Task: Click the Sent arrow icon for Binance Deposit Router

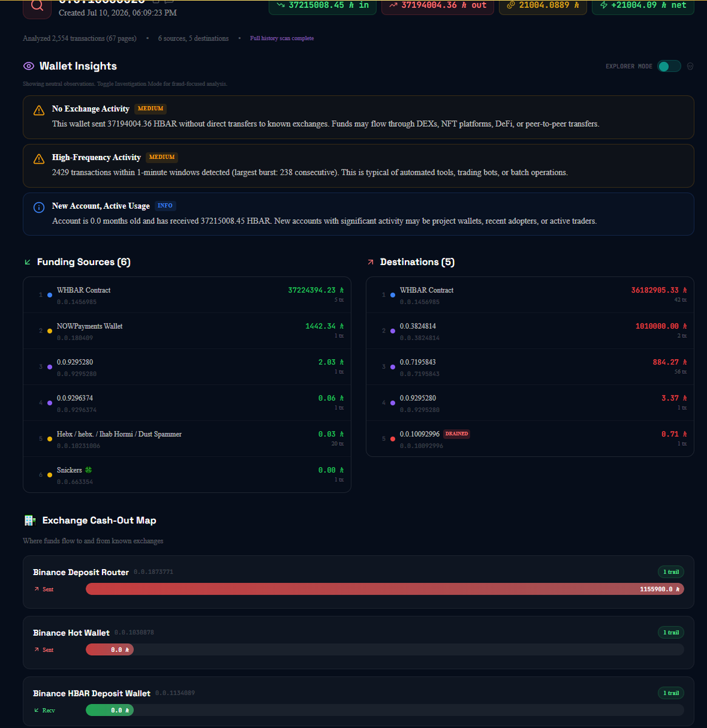Action: click(x=36, y=589)
